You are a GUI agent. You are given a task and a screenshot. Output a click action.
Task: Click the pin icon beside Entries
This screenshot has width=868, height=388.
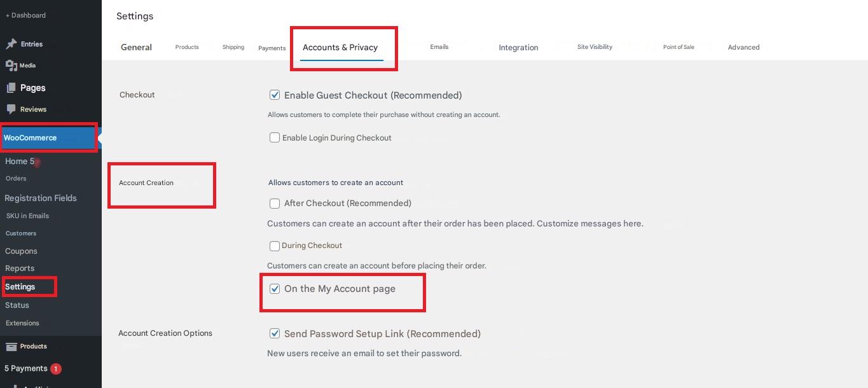pyautogui.click(x=11, y=44)
